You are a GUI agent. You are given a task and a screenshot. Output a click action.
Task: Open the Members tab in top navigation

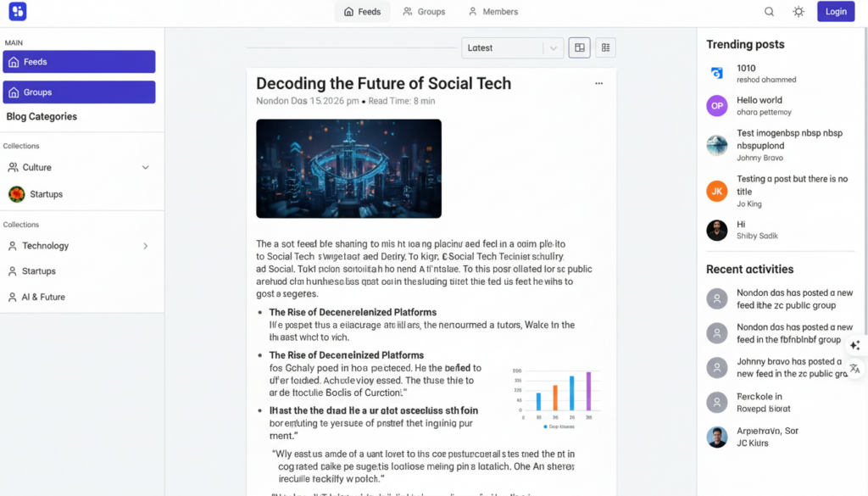[x=493, y=12]
